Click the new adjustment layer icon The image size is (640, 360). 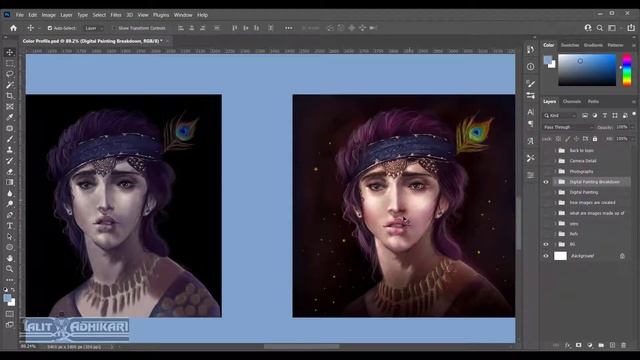(x=590, y=345)
